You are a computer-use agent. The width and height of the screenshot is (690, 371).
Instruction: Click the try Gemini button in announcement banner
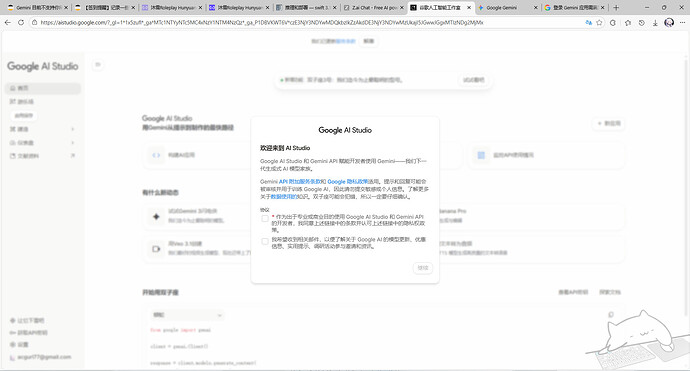(x=473, y=80)
